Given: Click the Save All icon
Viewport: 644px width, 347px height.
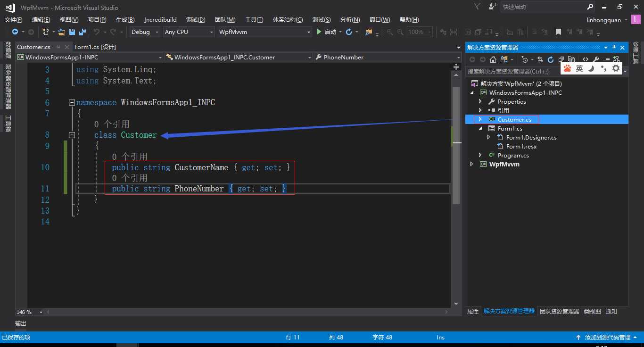Looking at the screenshot, I should tap(83, 32).
